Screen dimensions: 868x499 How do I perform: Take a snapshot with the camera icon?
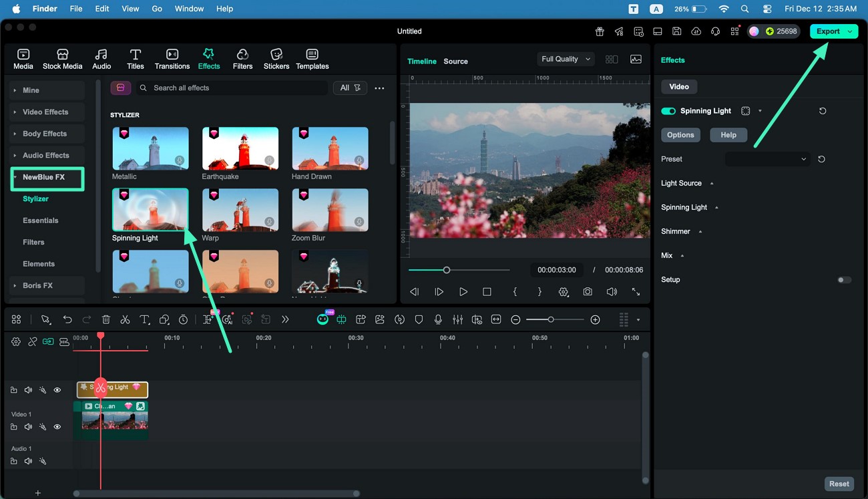[x=588, y=292]
